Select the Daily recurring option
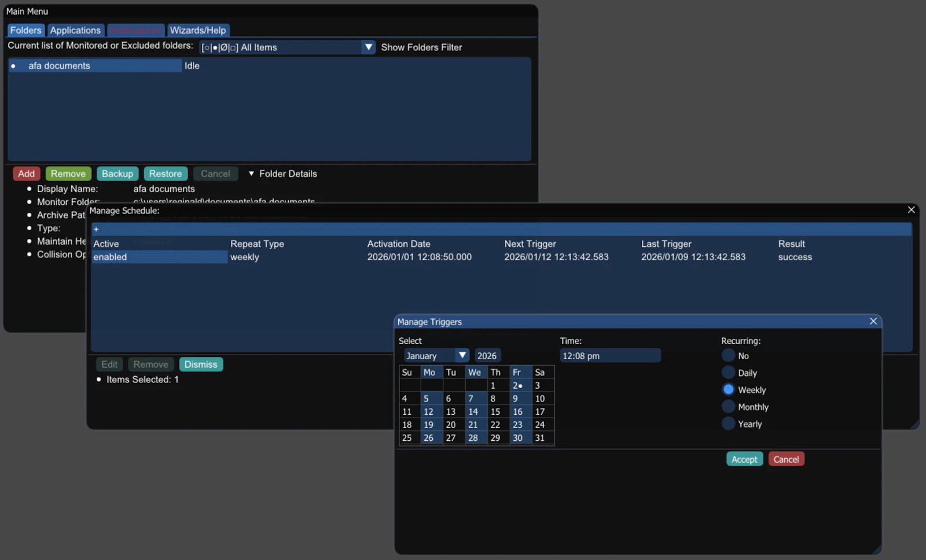The height and width of the screenshot is (560, 926). pos(729,373)
